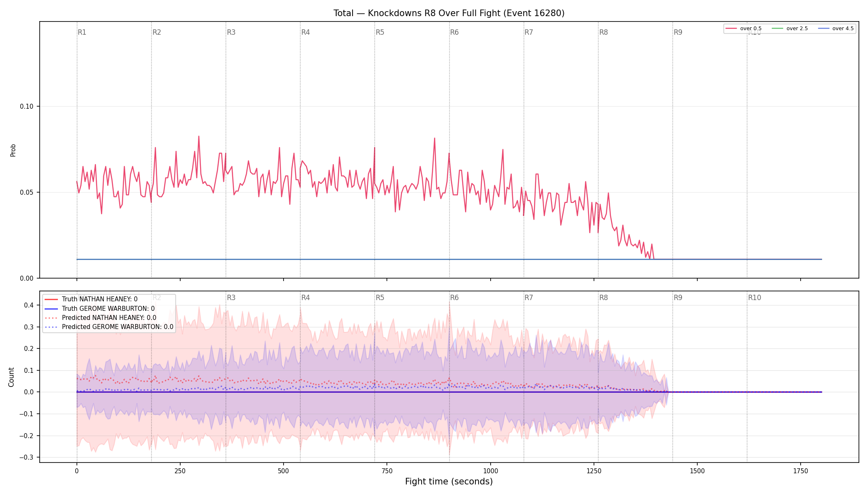Click the R8 round label in the Prob chart
868x496 pixels.
[603, 32]
